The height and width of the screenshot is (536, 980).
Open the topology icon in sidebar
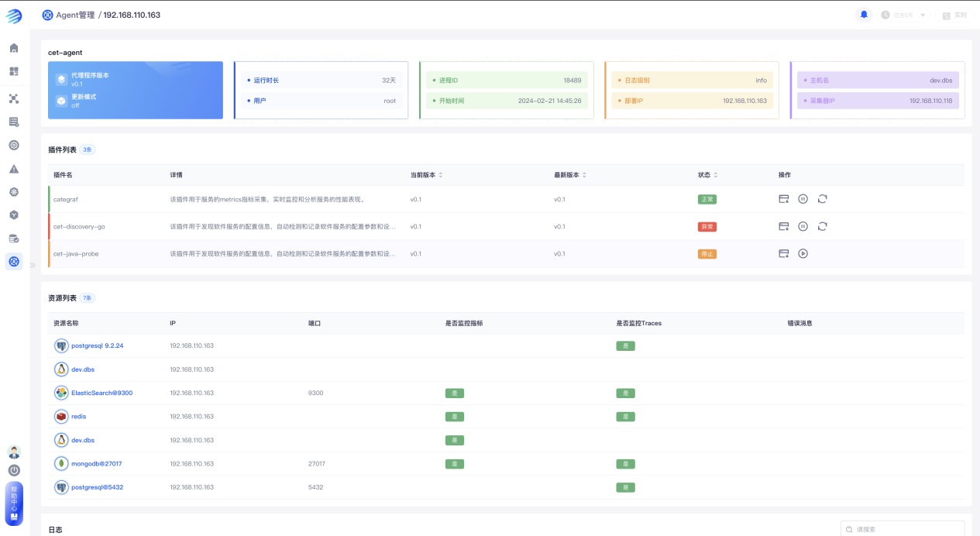point(14,99)
